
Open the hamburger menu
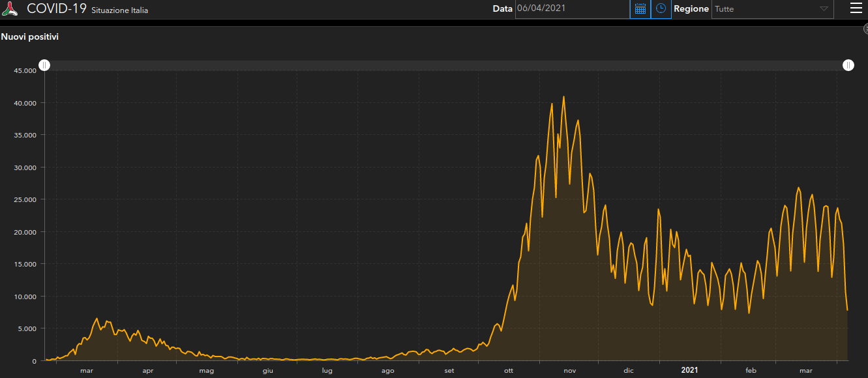coord(856,8)
